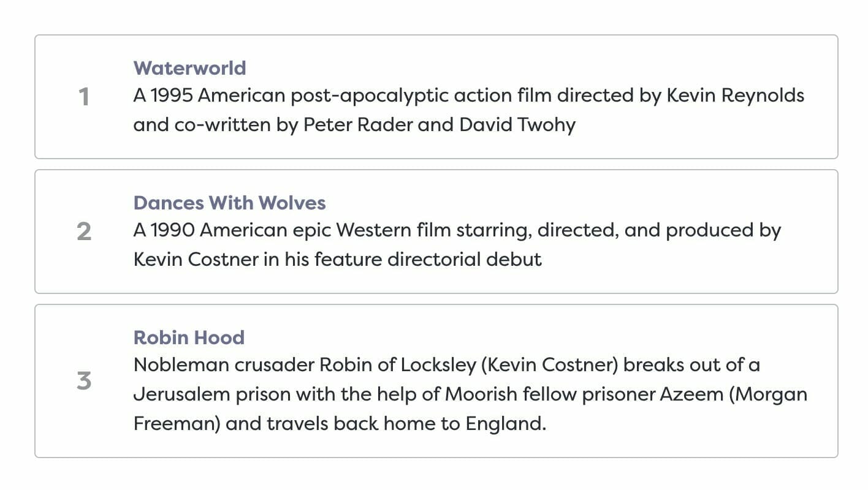The image size is (868, 490).
Task: Click the 'A 1990 American epic Western' line
Action: pos(457,231)
